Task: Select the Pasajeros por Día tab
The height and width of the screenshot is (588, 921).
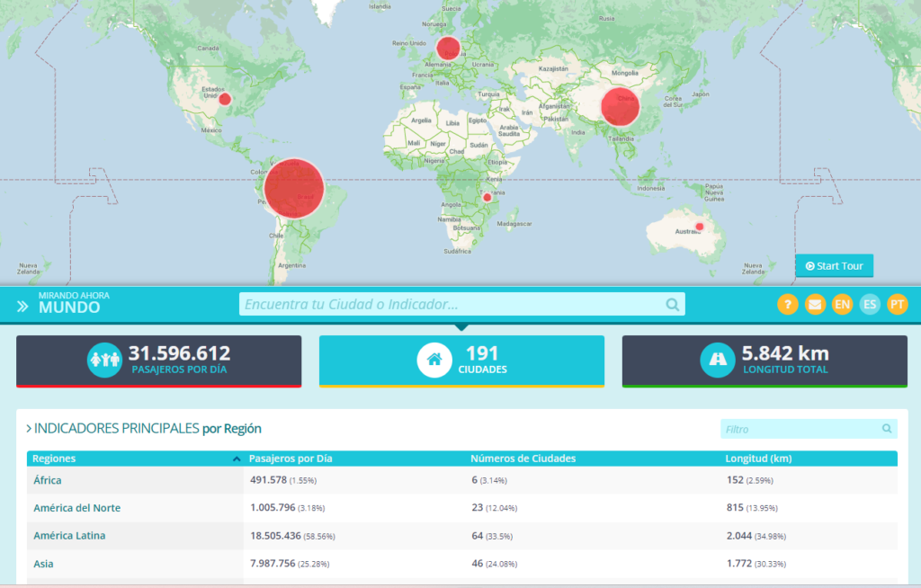Action: (x=158, y=361)
